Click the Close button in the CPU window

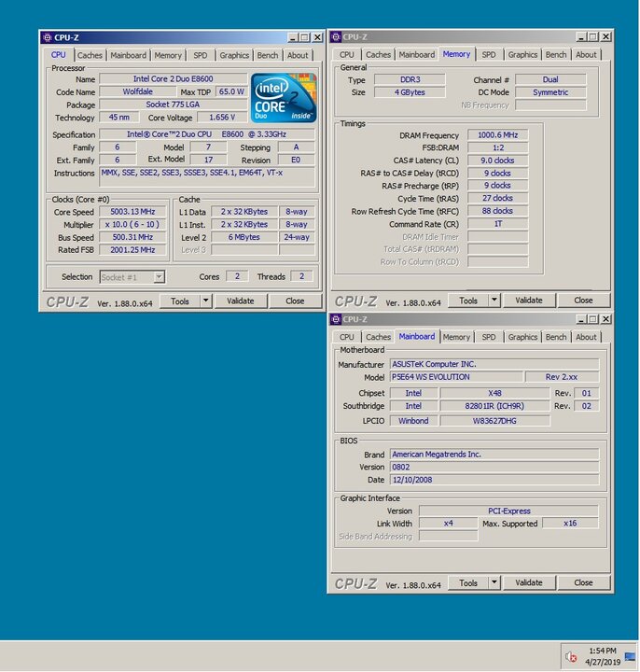(x=295, y=301)
